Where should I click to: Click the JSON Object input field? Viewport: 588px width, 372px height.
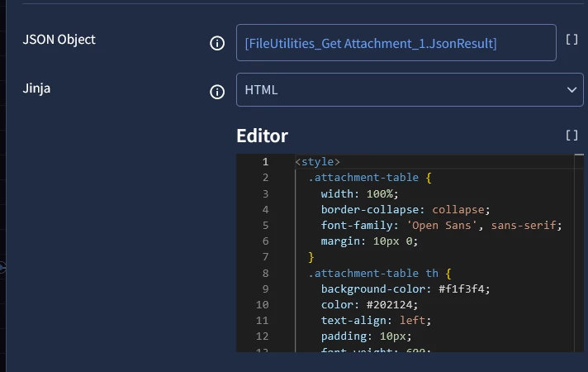[x=396, y=43]
